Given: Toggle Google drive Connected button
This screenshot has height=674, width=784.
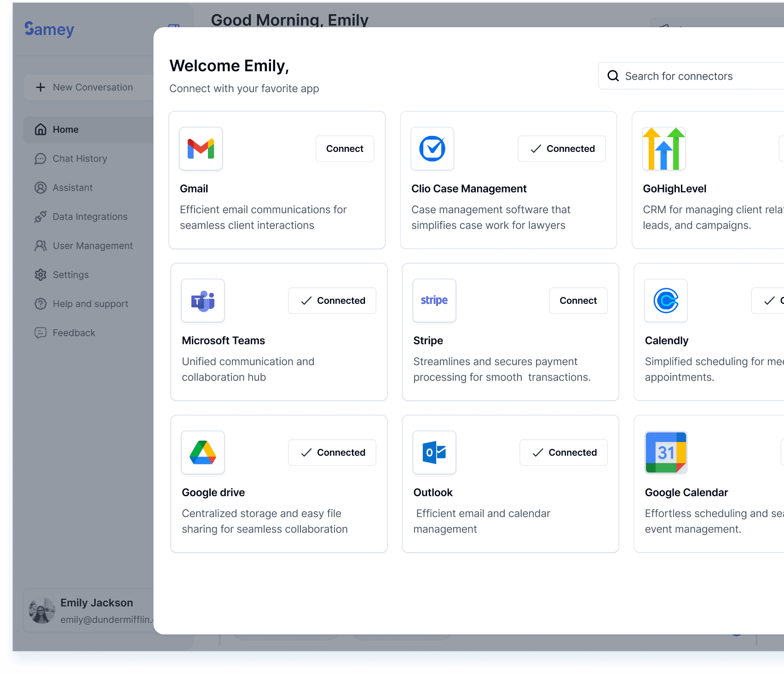Looking at the screenshot, I should coord(332,452).
